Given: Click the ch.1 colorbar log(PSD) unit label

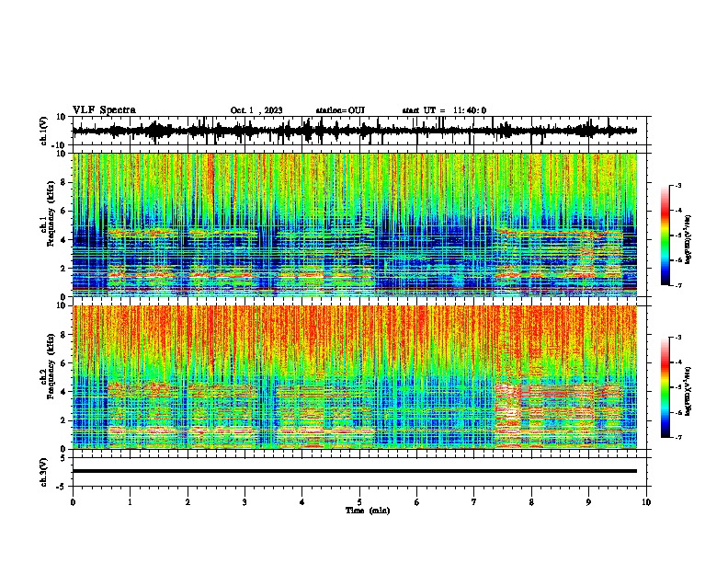Looking at the screenshot, I should pos(688,239).
